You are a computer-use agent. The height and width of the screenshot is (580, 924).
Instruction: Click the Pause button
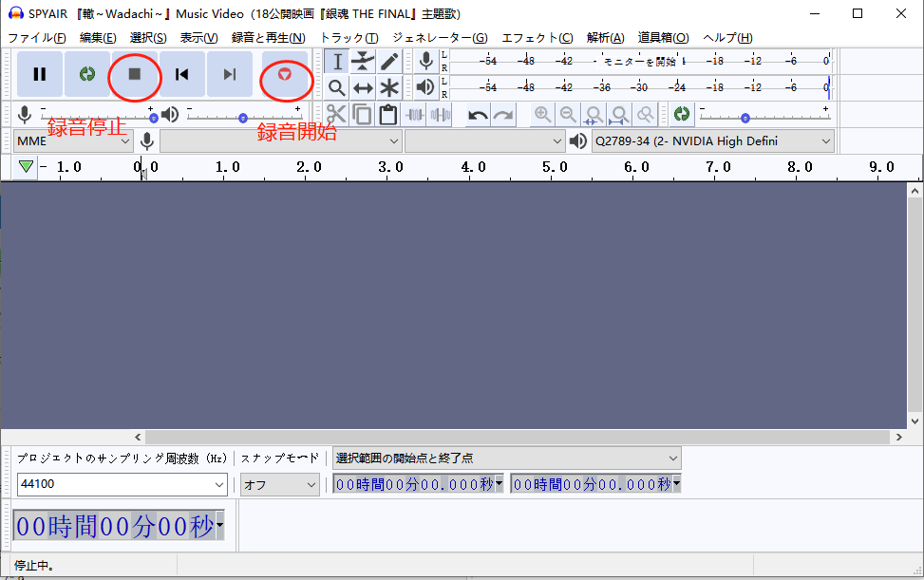40,74
